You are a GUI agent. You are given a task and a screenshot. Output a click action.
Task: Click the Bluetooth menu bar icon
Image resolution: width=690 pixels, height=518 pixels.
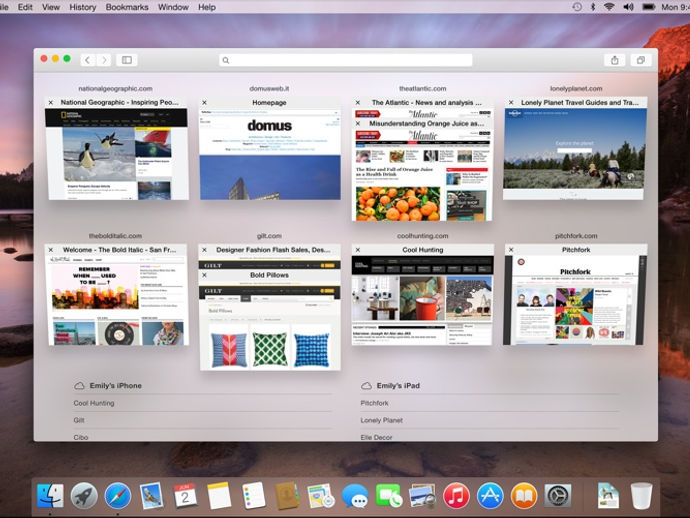(x=593, y=7)
